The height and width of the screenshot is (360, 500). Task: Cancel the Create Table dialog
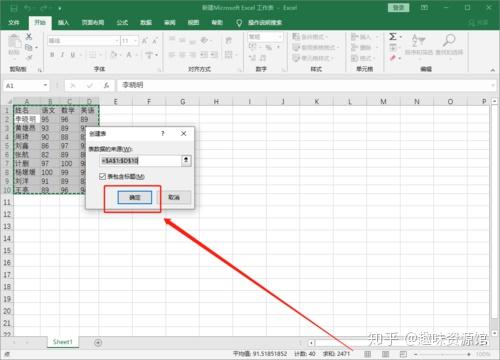[x=174, y=197]
